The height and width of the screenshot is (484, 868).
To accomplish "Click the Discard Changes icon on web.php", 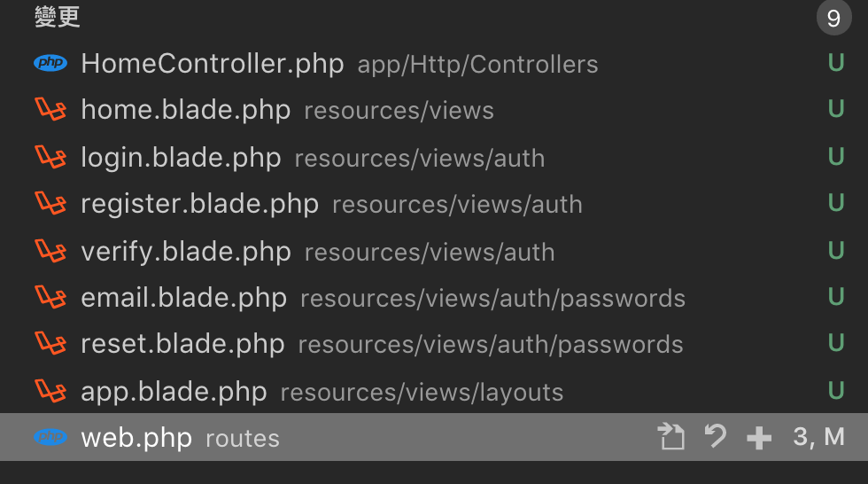I will 716,436.
